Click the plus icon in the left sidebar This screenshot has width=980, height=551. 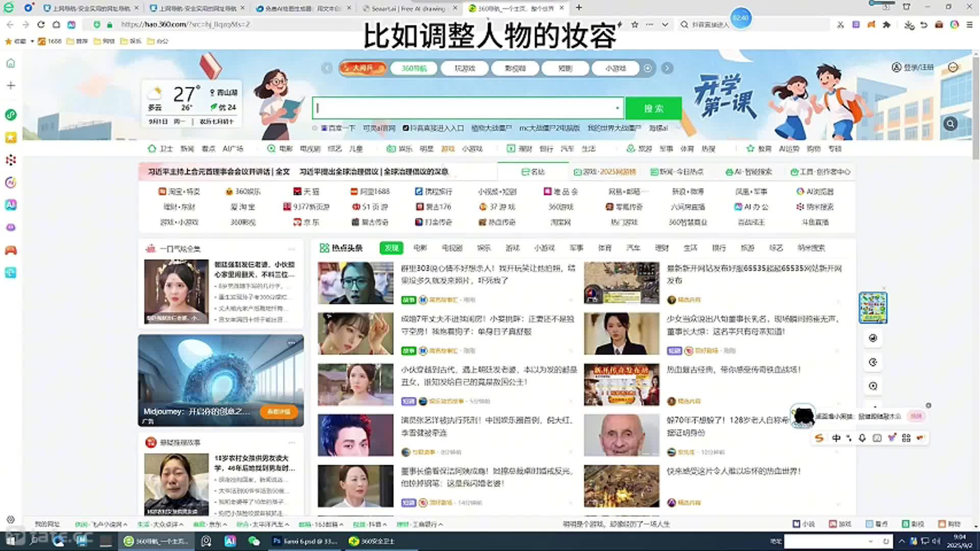(10, 86)
